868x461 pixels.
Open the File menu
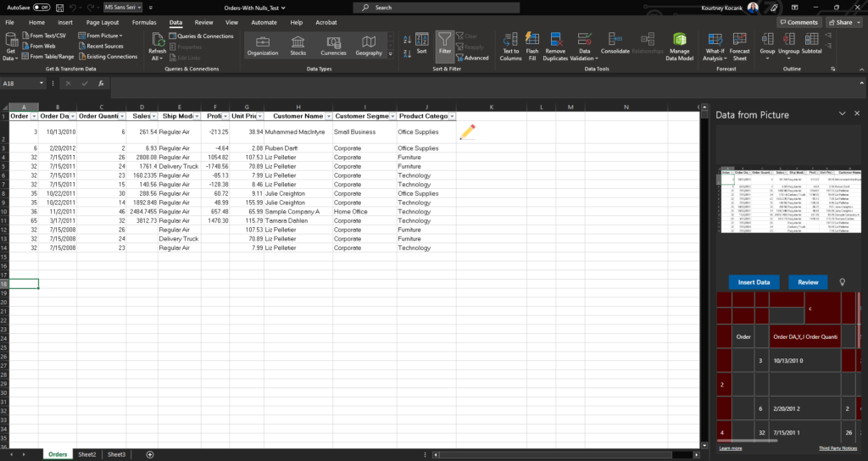10,23
